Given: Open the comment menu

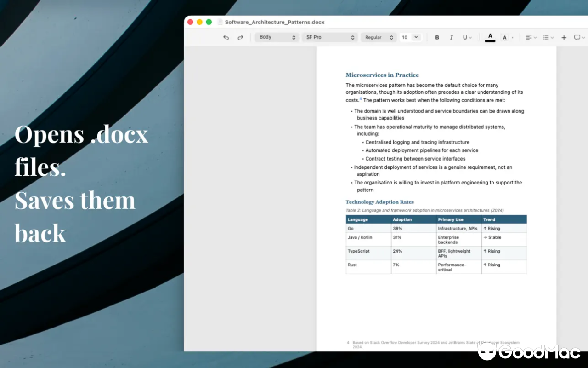Looking at the screenshot, I should (580, 37).
